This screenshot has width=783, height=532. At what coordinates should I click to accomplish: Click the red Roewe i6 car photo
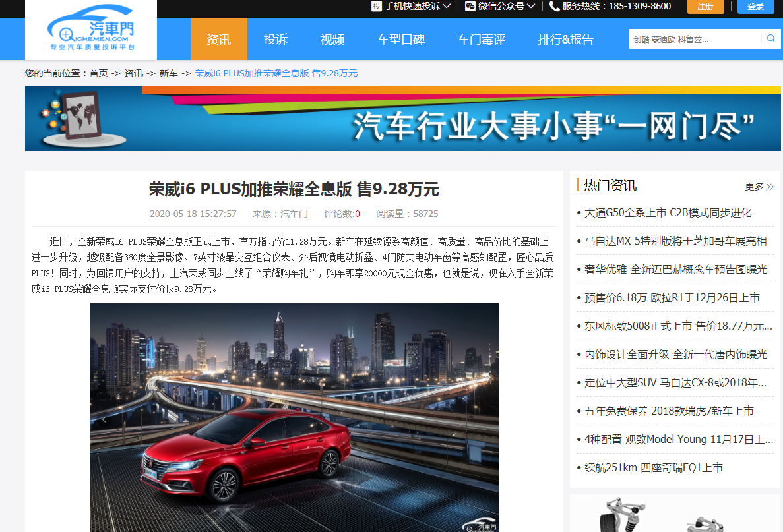tap(294, 417)
